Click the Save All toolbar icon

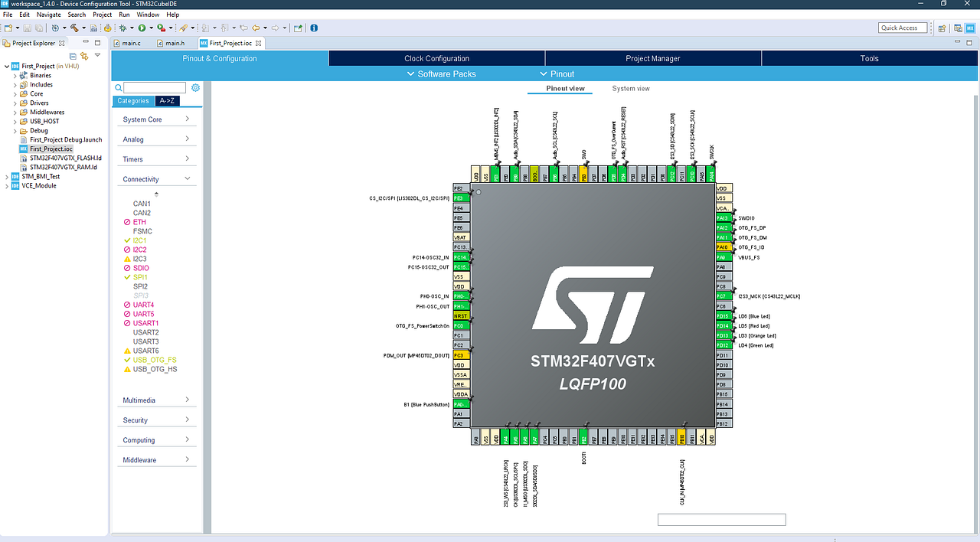(x=38, y=28)
